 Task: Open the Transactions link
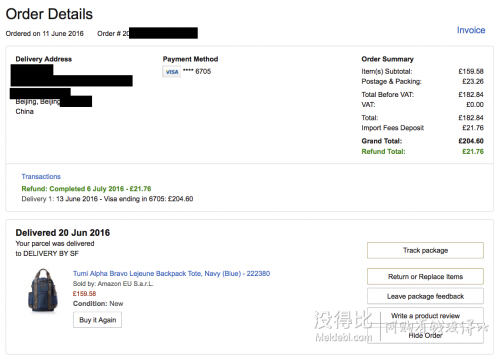(x=41, y=176)
